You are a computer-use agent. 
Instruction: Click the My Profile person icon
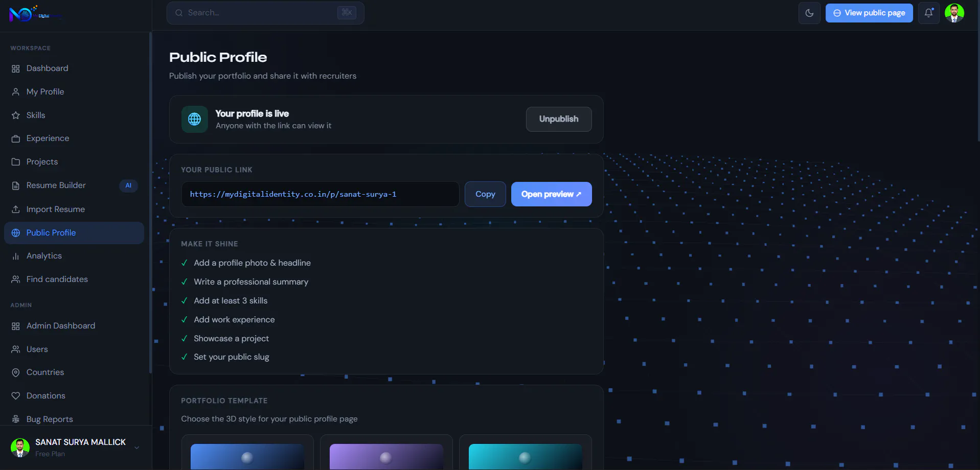[x=16, y=92]
